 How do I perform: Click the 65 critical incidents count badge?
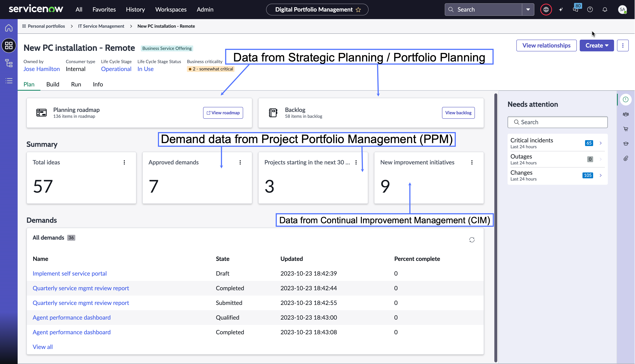[589, 143]
